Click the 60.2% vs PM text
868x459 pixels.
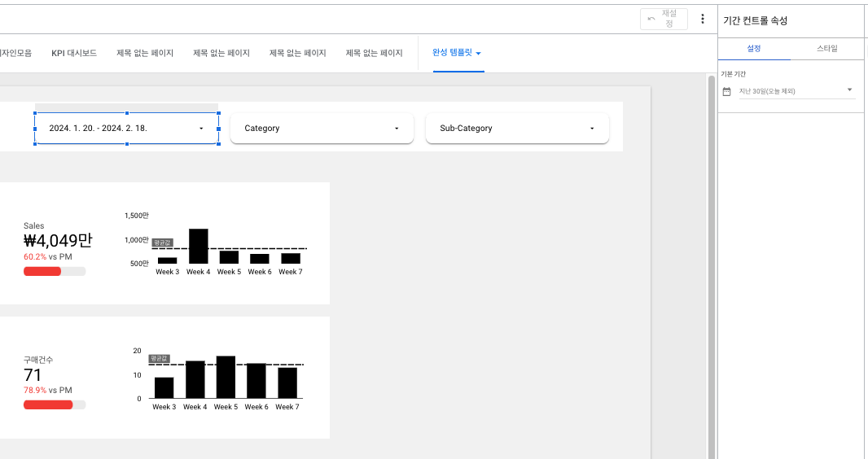tap(47, 256)
